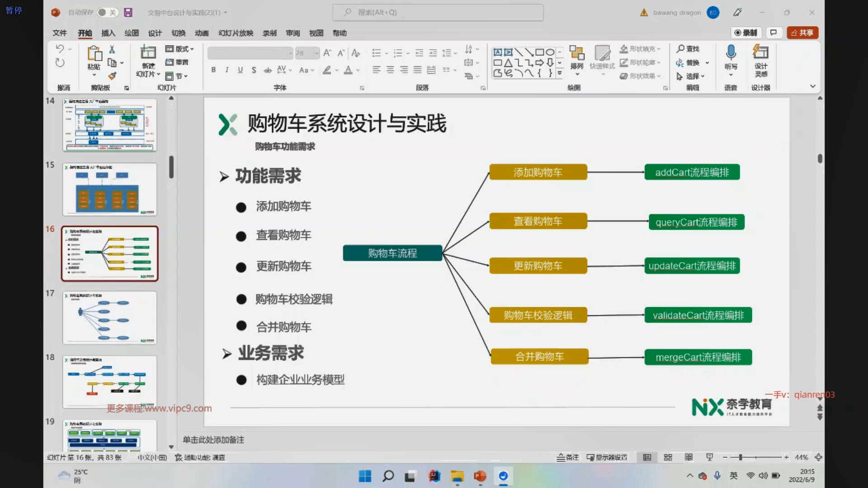Select slide 17 thumbnail
This screenshot has width=868, height=488.
click(110, 317)
